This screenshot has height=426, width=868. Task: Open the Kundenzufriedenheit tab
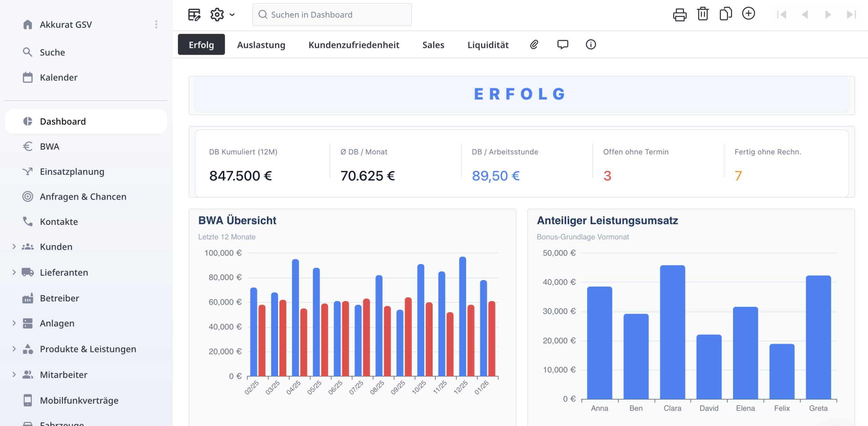[354, 45]
